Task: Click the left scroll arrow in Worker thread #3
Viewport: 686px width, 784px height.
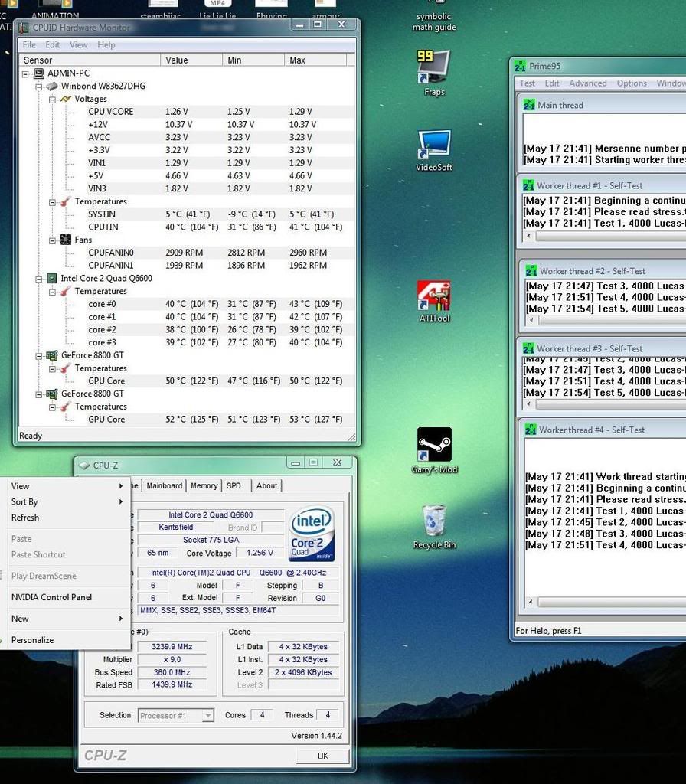Action: click(x=529, y=404)
